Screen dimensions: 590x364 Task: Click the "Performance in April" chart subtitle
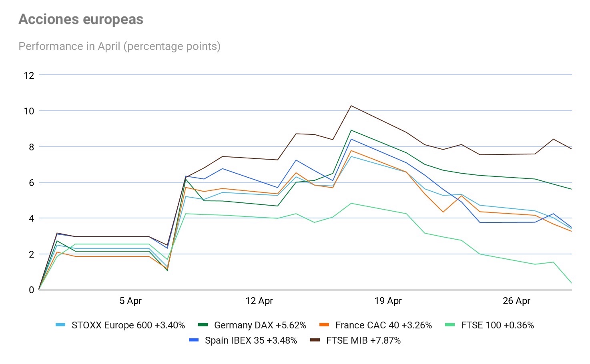(x=119, y=46)
